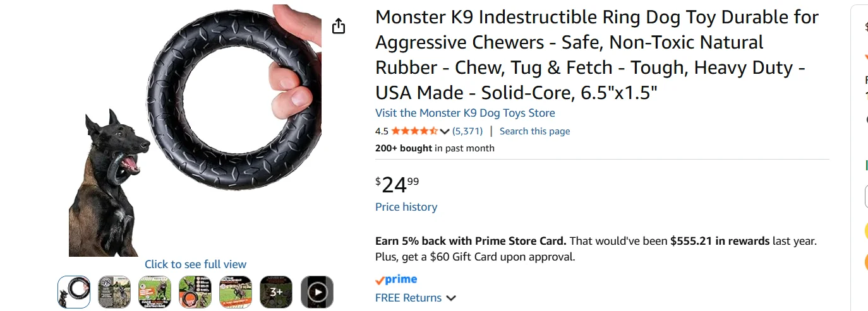Show the second product image thumbnail
The width and height of the screenshot is (868, 311).
pos(114,292)
